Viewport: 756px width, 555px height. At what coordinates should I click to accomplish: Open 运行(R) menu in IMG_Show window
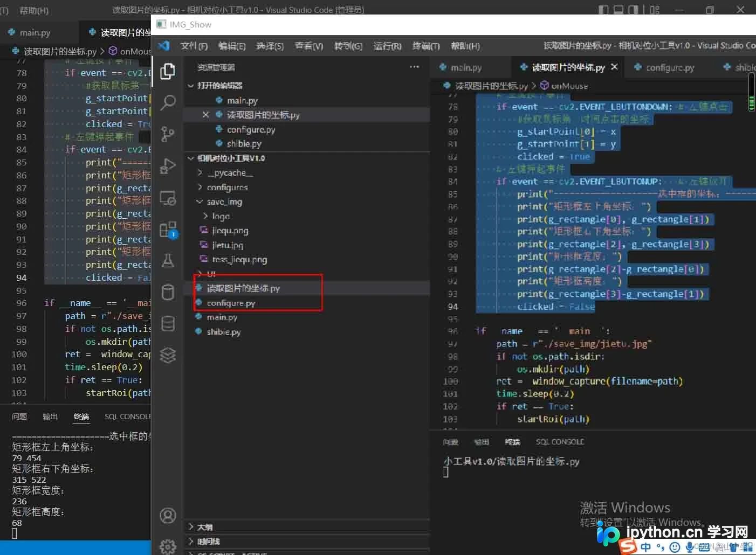387,46
